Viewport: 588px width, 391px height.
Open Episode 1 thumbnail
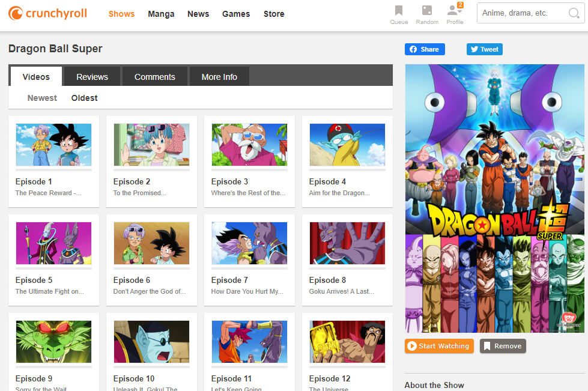click(x=53, y=145)
